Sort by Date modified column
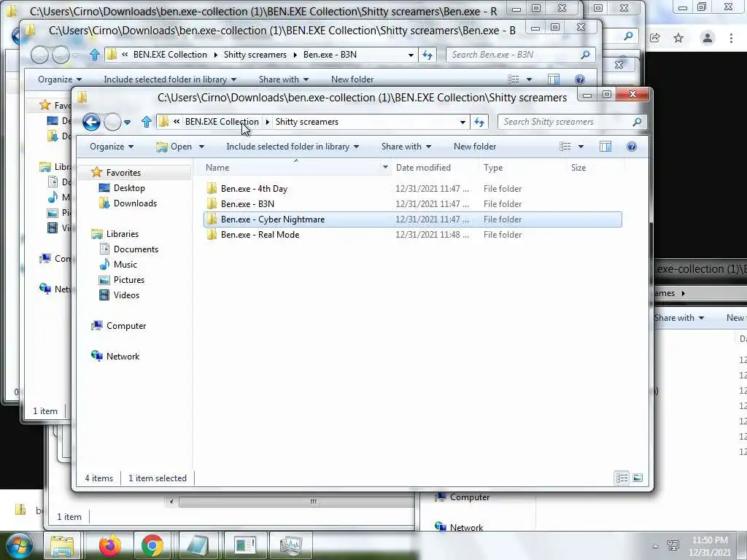Viewport: 747px width, 560px height. (x=423, y=168)
